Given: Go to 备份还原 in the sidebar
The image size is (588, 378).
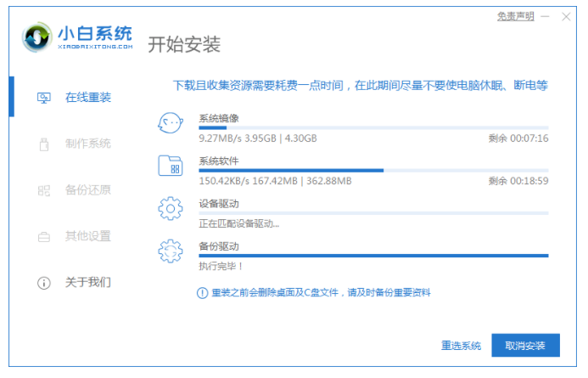Looking at the screenshot, I should tap(88, 189).
